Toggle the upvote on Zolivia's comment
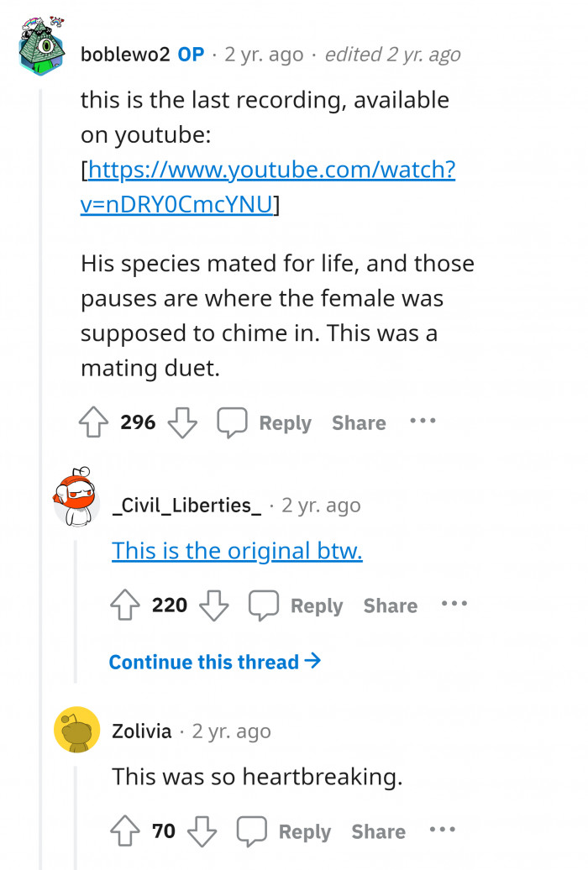Image resolution: width=588 pixels, height=870 pixels. [124, 831]
